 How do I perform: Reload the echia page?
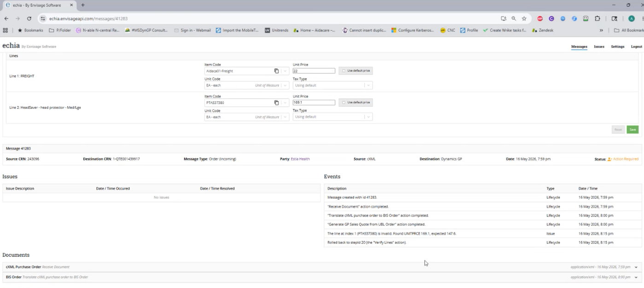click(29, 18)
